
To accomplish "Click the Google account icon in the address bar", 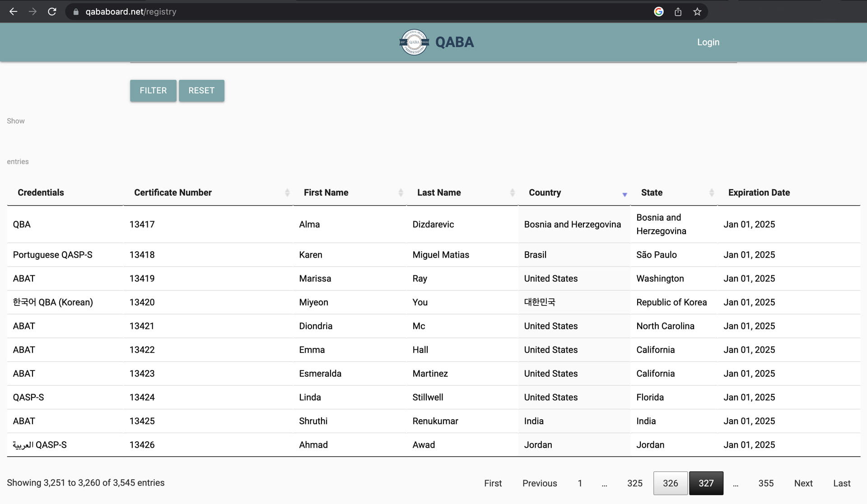I will [x=658, y=12].
